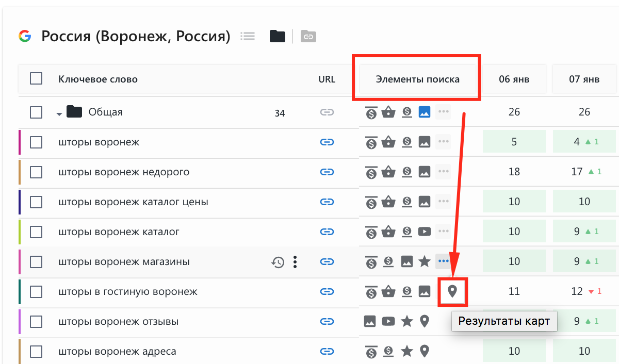The image size is (619, 364).
Task: Click the list view icon beside the title
Action: pyautogui.click(x=248, y=37)
